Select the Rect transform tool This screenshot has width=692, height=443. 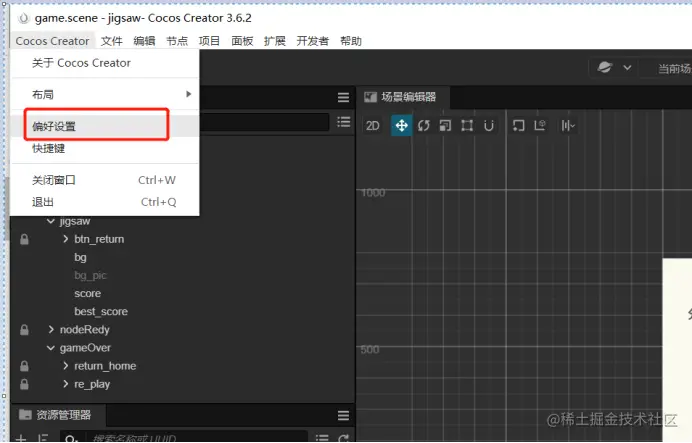(x=467, y=126)
